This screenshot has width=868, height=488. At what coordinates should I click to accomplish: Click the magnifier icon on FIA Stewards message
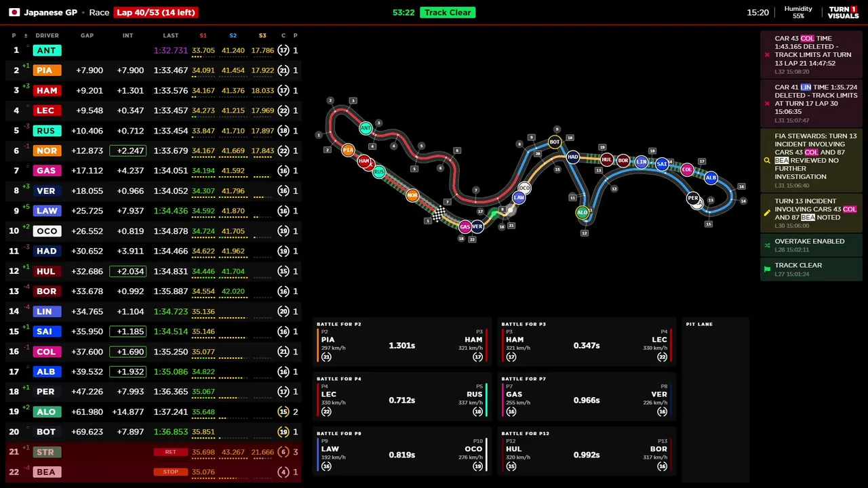click(767, 161)
